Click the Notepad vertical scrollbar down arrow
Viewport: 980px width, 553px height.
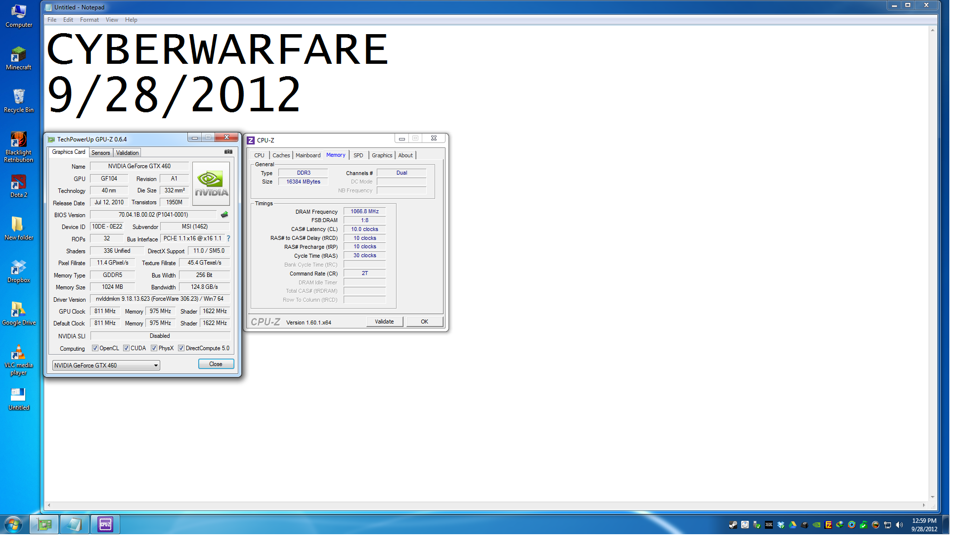933,497
